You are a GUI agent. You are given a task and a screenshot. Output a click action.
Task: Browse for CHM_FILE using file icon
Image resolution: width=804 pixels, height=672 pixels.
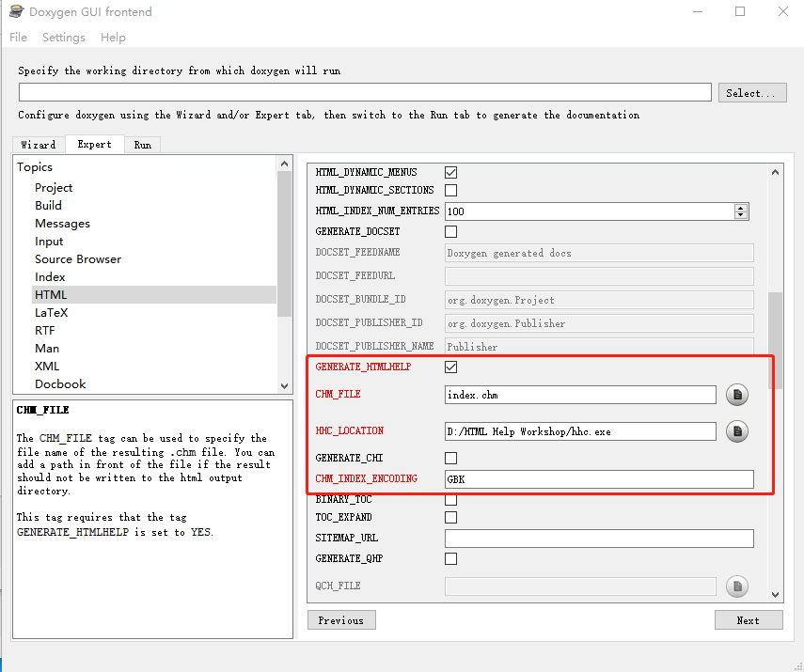pos(737,395)
